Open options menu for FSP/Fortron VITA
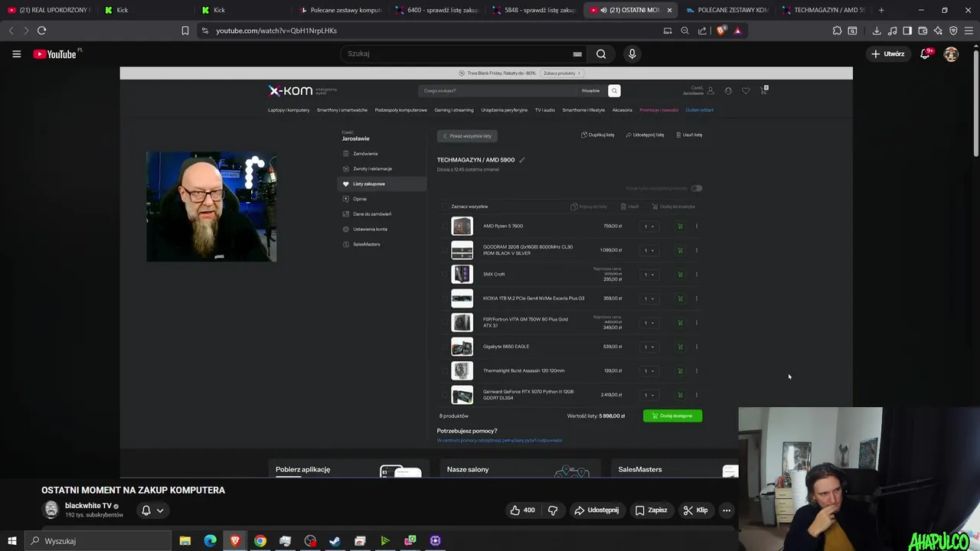 pos(697,322)
